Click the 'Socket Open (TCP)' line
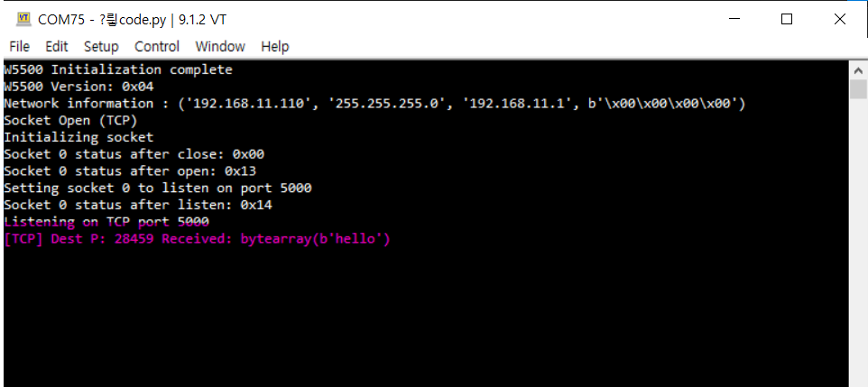This screenshot has width=868, height=387. pos(70,120)
